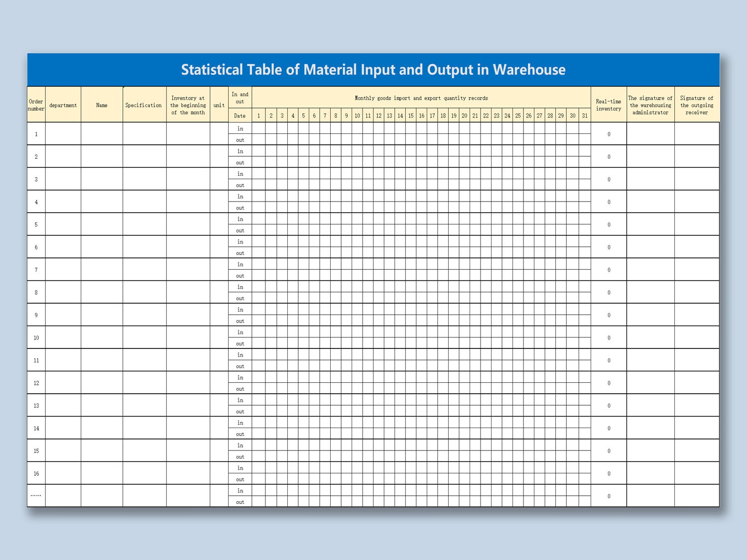Image resolution: width=747 pixels, height=560 pixels.
Task: Click 'Signature of the outgoing receiver' header
Action: click(x=697, y=105)
